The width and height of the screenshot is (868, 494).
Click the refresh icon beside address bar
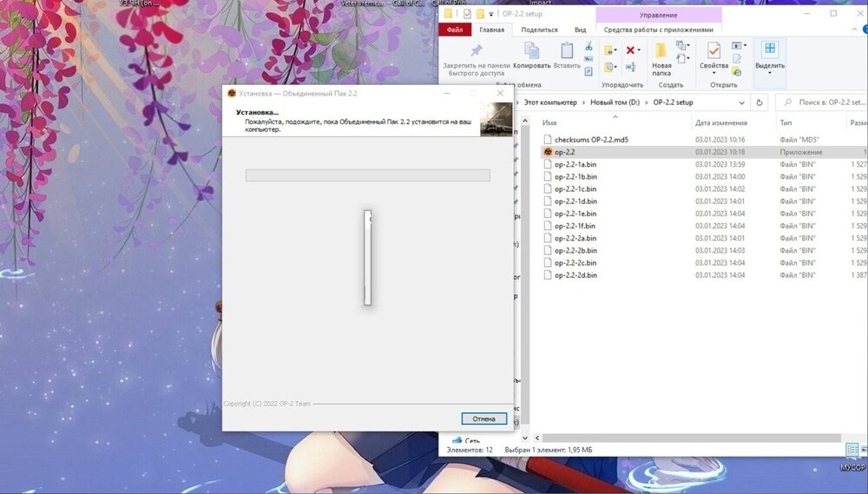click(x=759, y=102)
